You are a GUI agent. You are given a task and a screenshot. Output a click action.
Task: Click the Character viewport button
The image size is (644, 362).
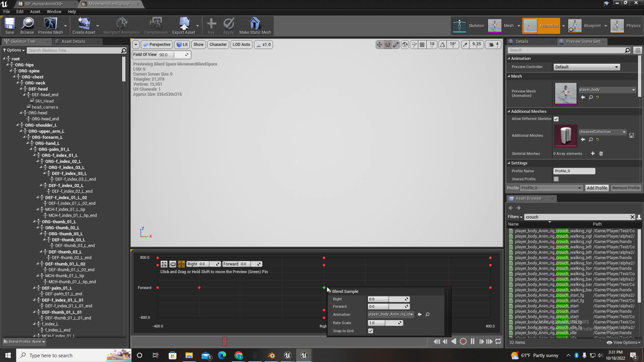pyautogui.click(x=218, y=45)
